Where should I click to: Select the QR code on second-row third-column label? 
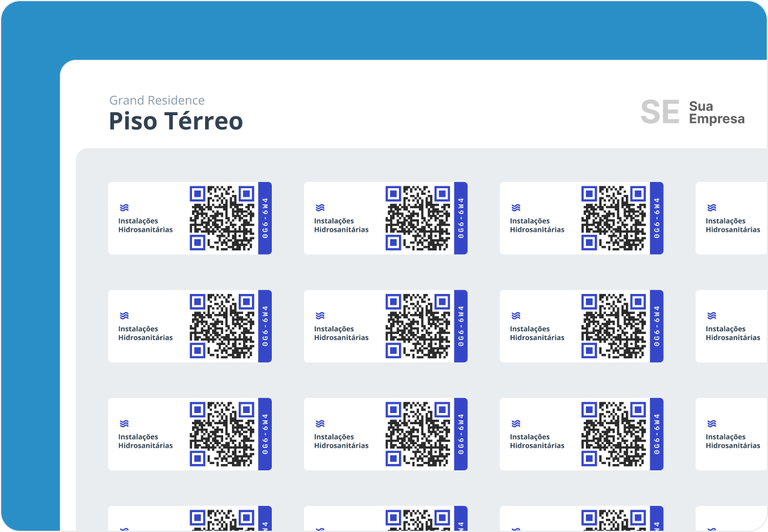tap(613, 326)
